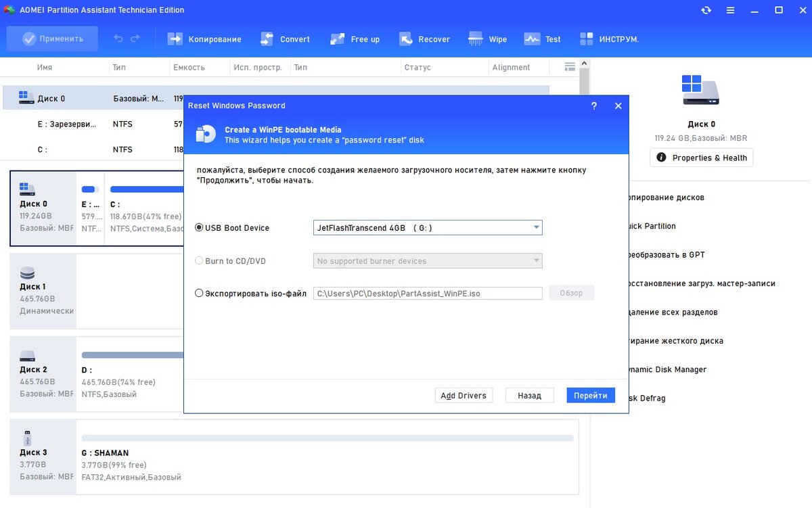Open Dynamic Disk Manager option
The image size is (812, 508).
click(667, 369)
